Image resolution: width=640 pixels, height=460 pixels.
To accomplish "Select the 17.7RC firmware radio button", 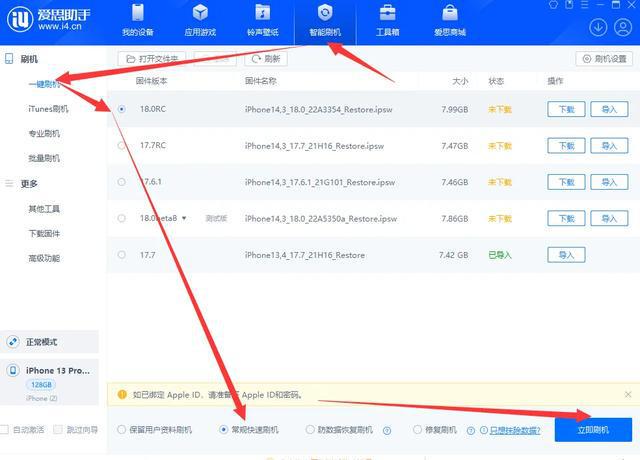I will (x=121, y=145).
